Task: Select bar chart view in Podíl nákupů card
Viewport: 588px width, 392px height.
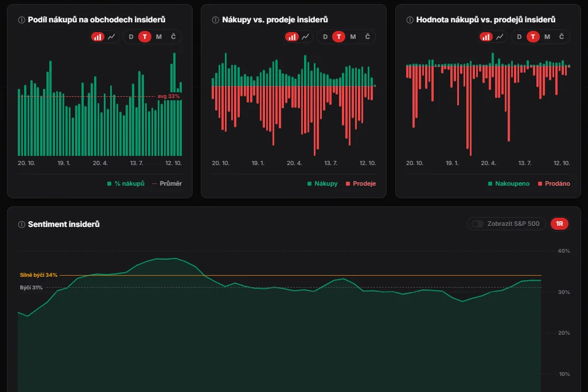Action: click(x=98, y=37)
